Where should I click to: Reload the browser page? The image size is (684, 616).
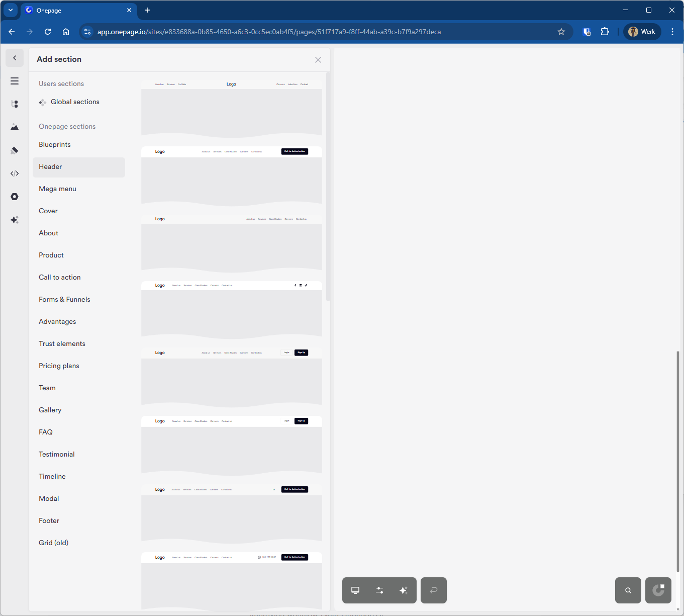tap(48, 32)
